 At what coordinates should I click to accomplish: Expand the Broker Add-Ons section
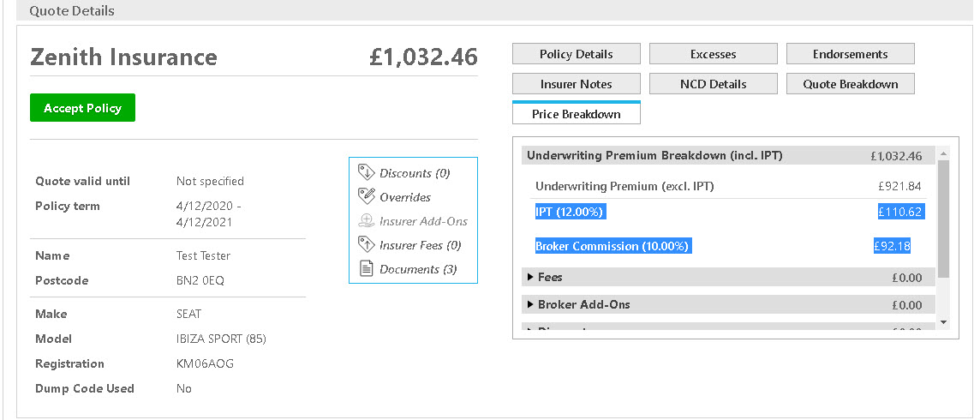point(728,304)
